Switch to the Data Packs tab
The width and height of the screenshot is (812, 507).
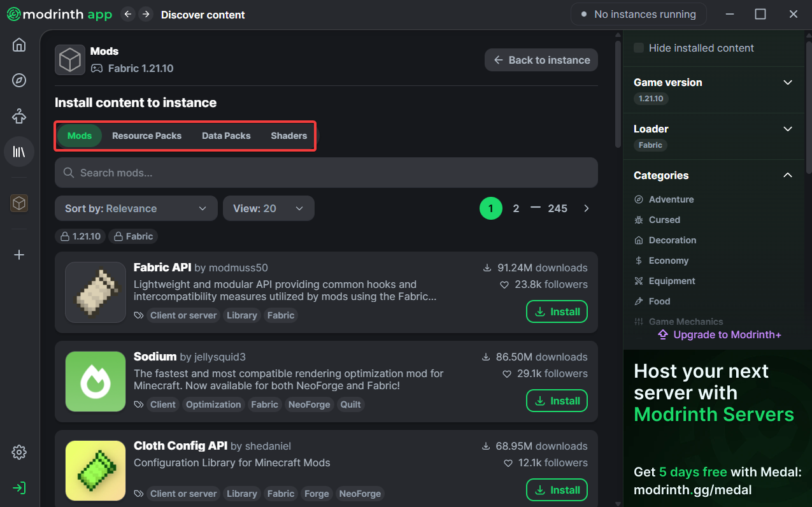226,136
